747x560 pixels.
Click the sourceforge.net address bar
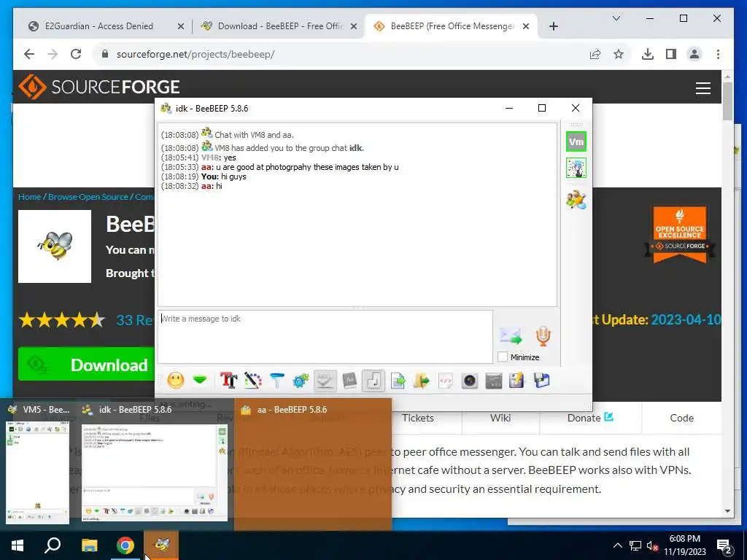coord(343,54)
